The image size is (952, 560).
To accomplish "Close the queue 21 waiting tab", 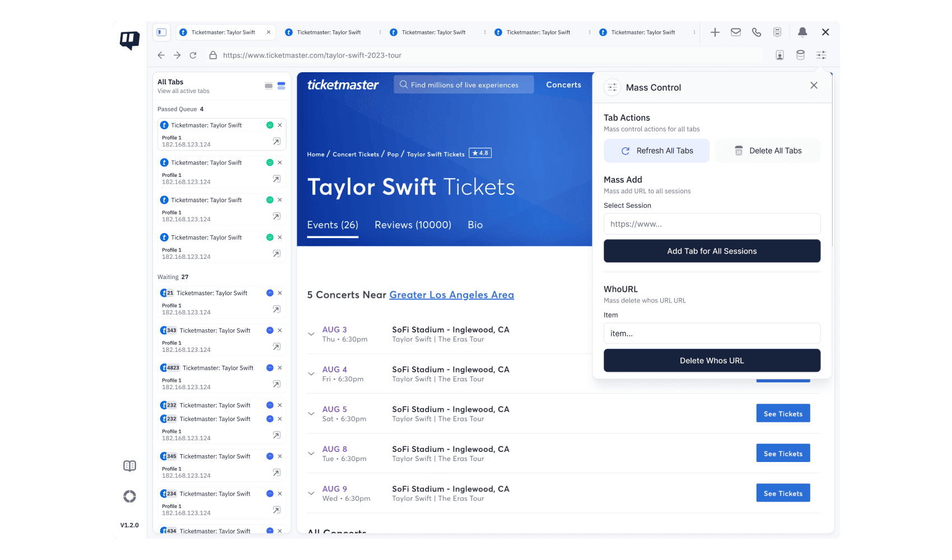I will click(280, 293).
